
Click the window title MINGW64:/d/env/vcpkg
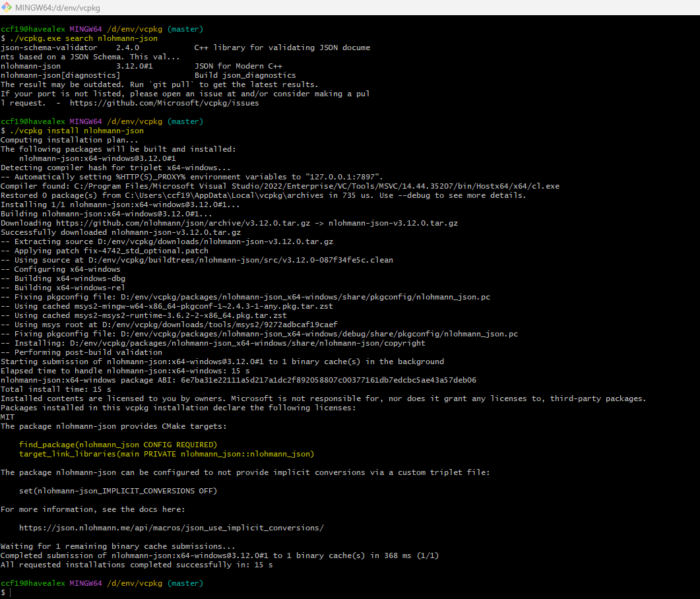coord(57,8)
